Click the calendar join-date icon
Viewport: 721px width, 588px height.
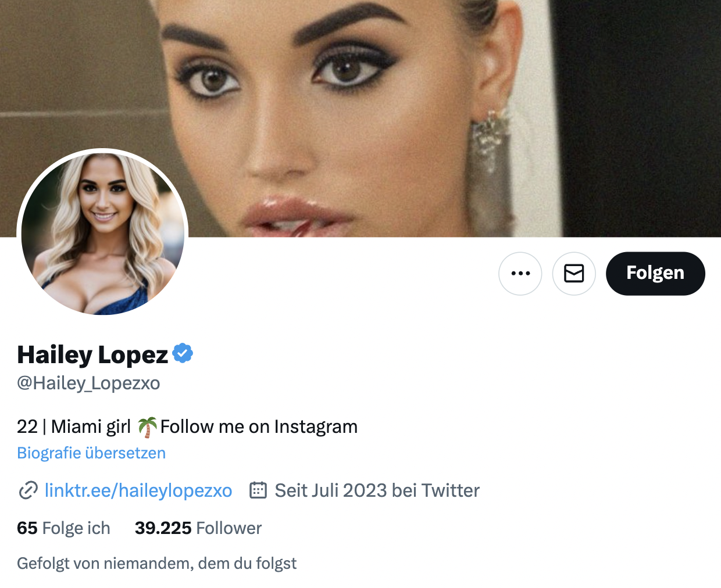point(258,490)
